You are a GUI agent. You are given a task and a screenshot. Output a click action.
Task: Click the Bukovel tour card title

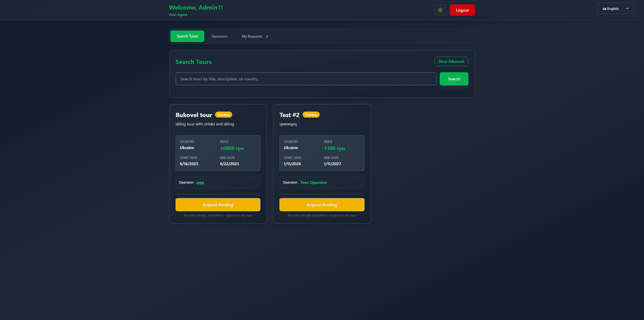(194, 115)
